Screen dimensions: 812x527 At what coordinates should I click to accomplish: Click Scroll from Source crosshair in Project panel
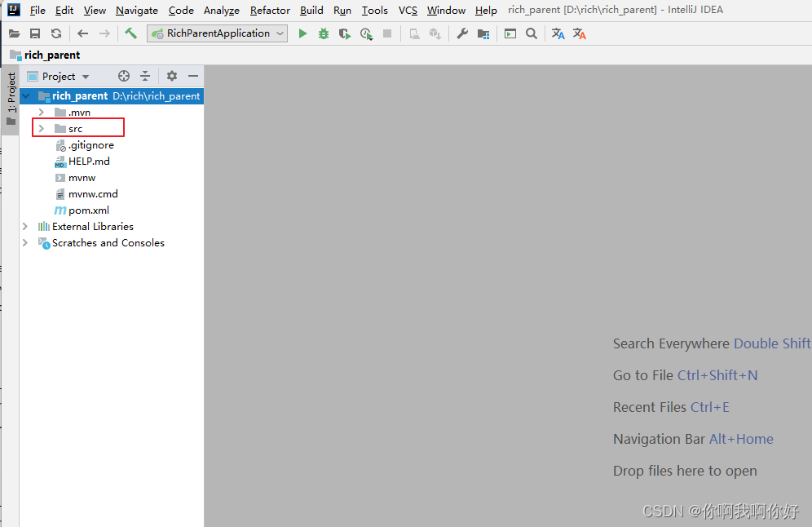tap(124, 75)
